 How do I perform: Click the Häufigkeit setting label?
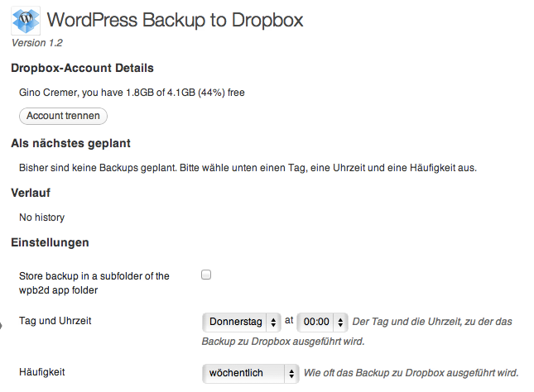[x=42, y=372]
